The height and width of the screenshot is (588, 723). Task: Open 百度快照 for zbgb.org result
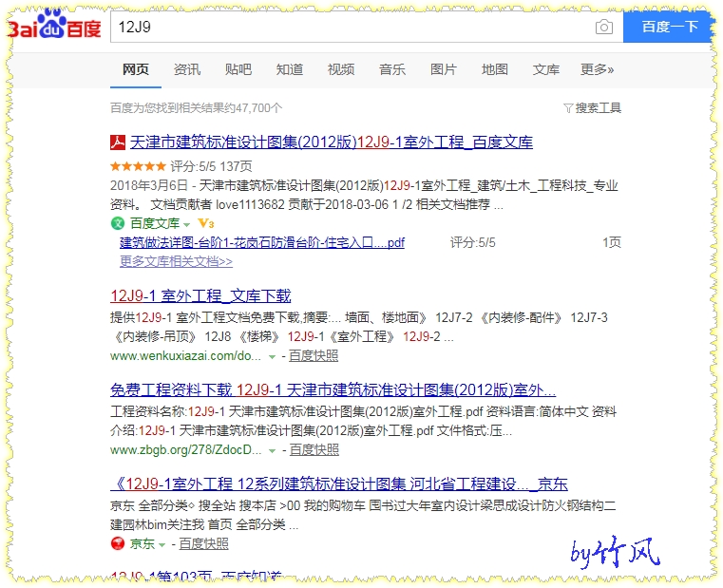click(x=314, y=450)
